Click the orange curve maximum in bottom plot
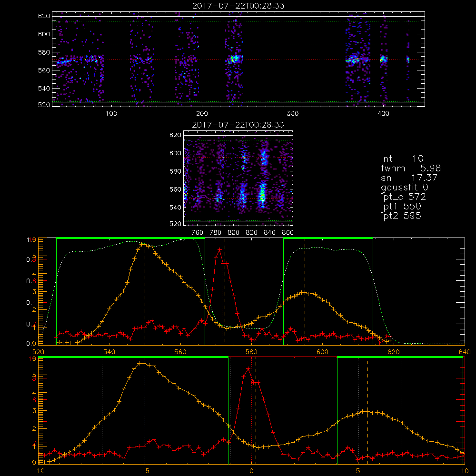Screen dimensions: 476x476 [x=141, y=363]
